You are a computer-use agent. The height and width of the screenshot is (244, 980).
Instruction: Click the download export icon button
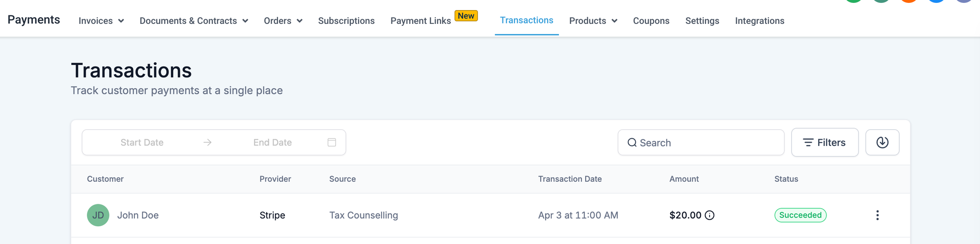click(882, 143)
